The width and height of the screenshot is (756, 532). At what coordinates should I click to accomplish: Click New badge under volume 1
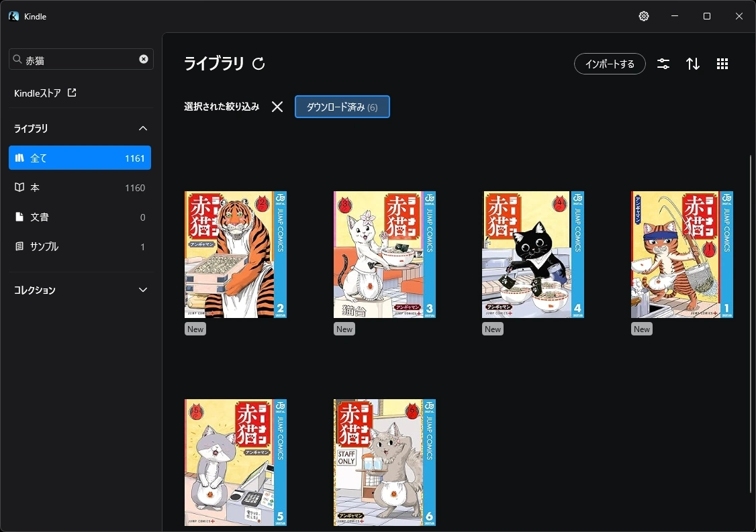coord(642,329)
